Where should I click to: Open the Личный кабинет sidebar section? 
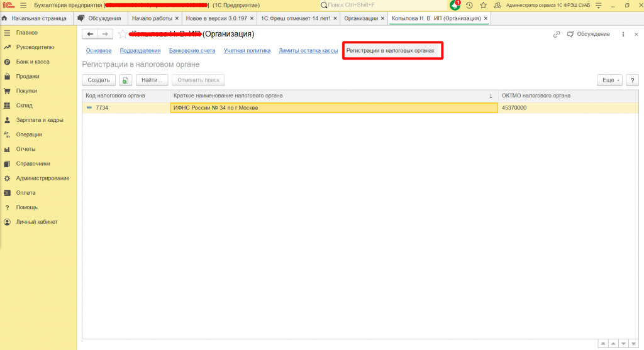pos(36,222)
